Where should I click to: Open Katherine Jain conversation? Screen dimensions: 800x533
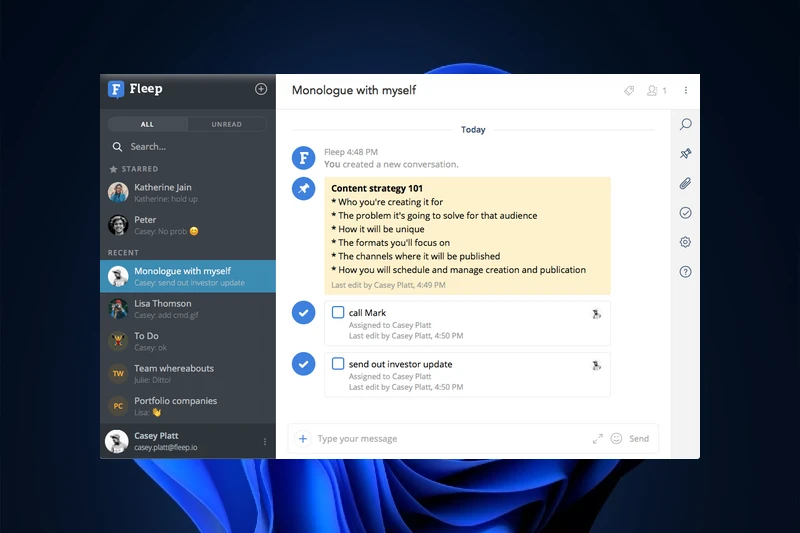pos(188,193)
